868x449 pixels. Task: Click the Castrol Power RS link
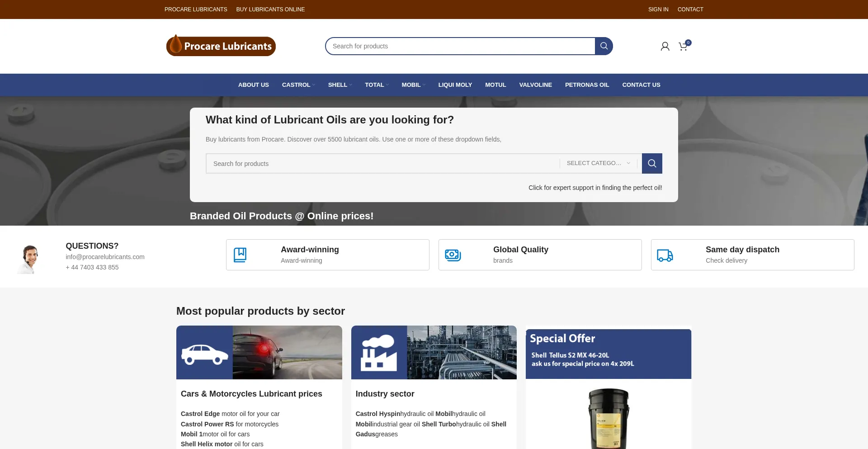[208, 424]
